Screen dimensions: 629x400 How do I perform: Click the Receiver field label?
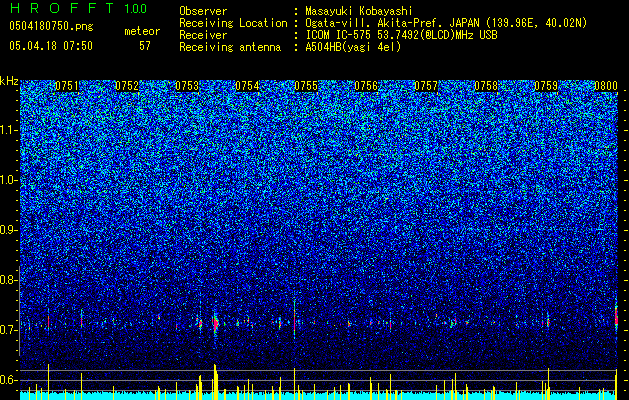pos(203,35)
